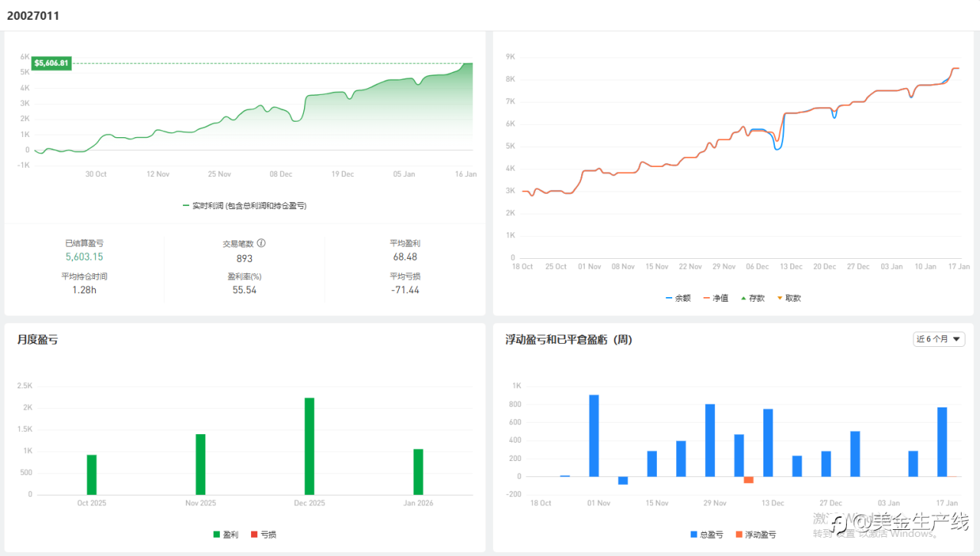Toggle the 实时利润 legend series

pos(245,206)
